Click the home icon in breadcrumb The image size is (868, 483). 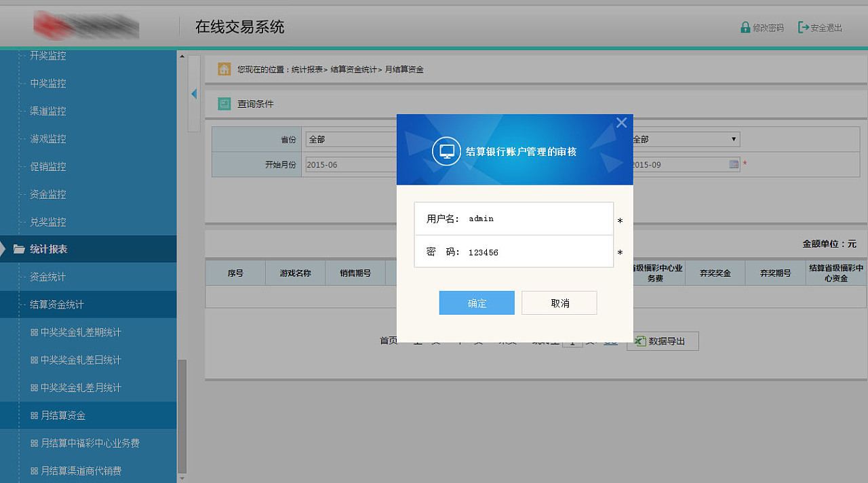click(x=224, y=69)
